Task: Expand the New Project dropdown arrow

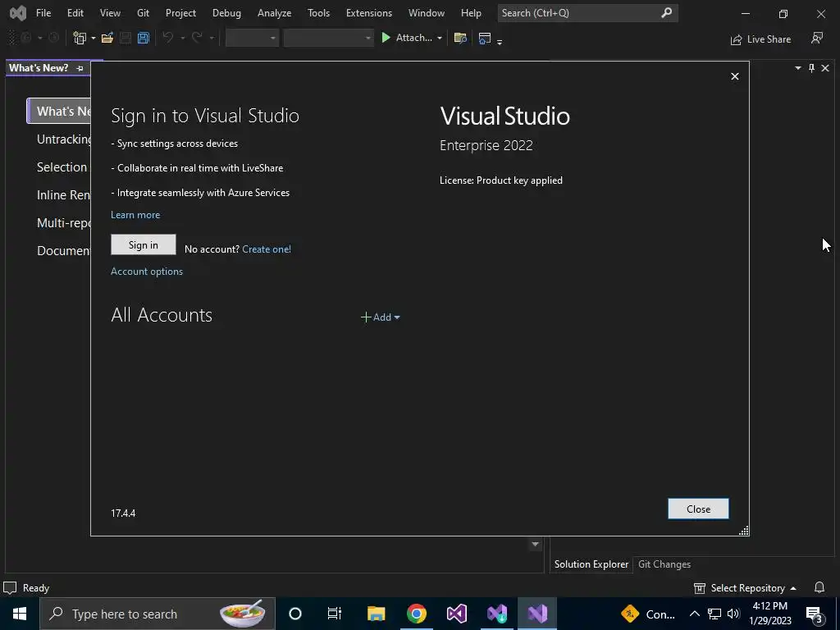Action: click(94, 38)
